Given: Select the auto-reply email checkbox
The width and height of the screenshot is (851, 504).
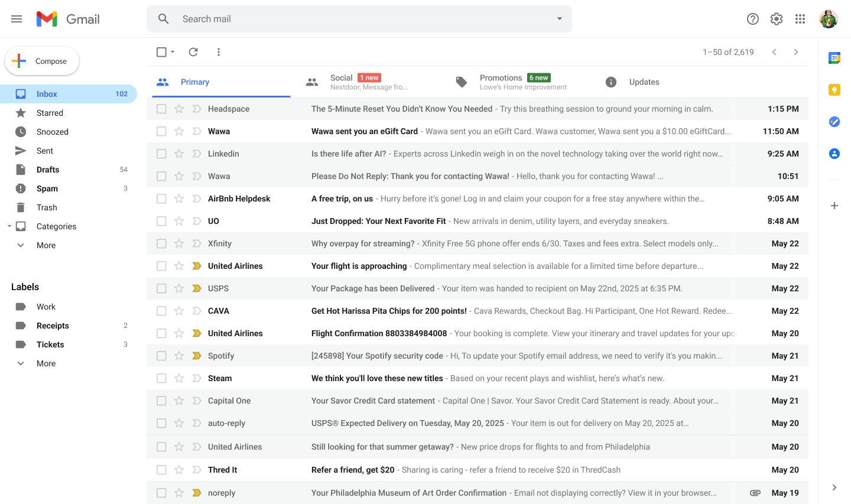Looking at the screenshot, I should point(161,423).
